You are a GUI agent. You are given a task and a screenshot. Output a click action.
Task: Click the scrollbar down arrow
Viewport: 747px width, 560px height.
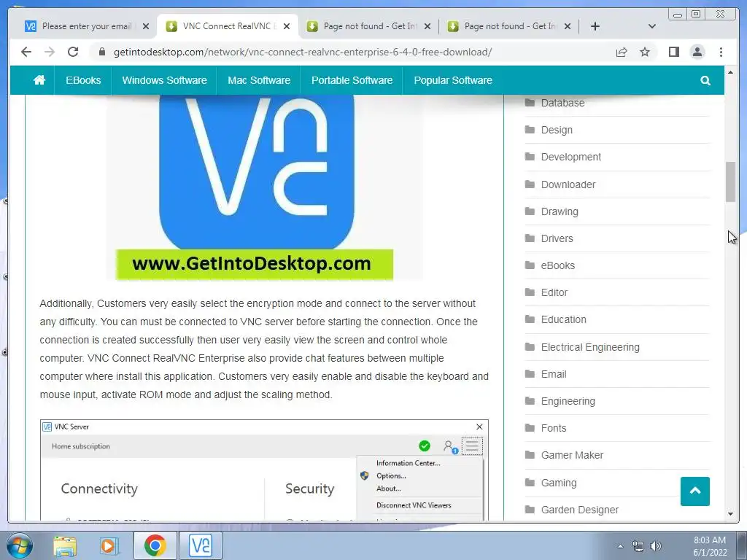[x=730, y=514]
